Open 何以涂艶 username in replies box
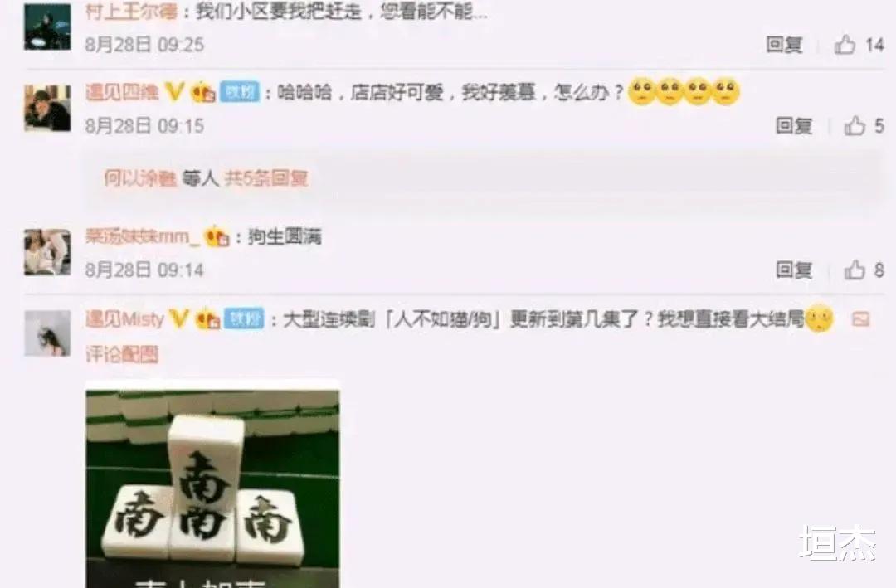This screenshot has height=588, width=896. 140,178
